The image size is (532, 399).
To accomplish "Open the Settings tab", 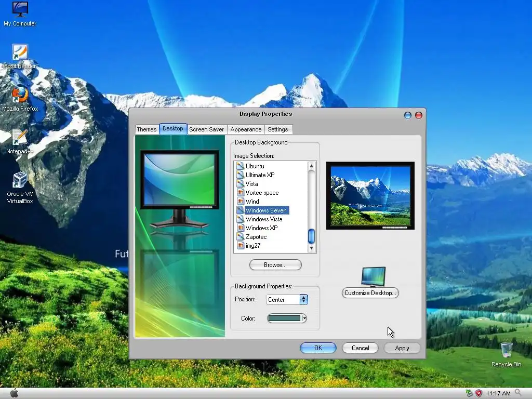I will tap(278, 129).
